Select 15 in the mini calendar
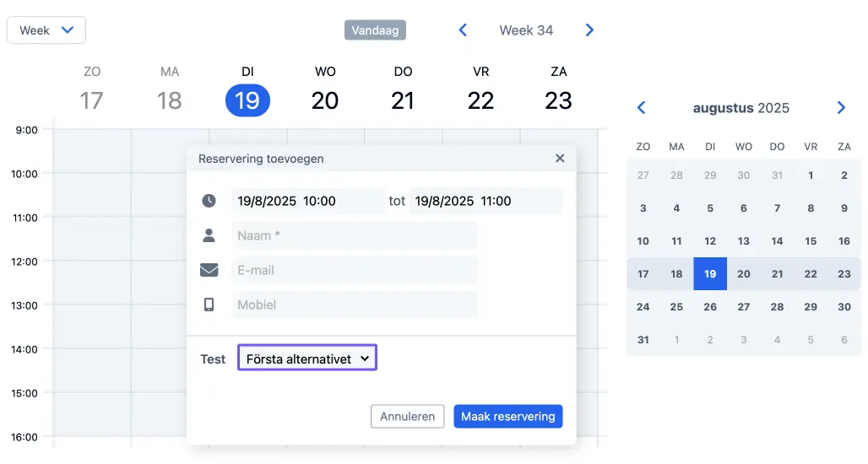 tap(811, 241)
